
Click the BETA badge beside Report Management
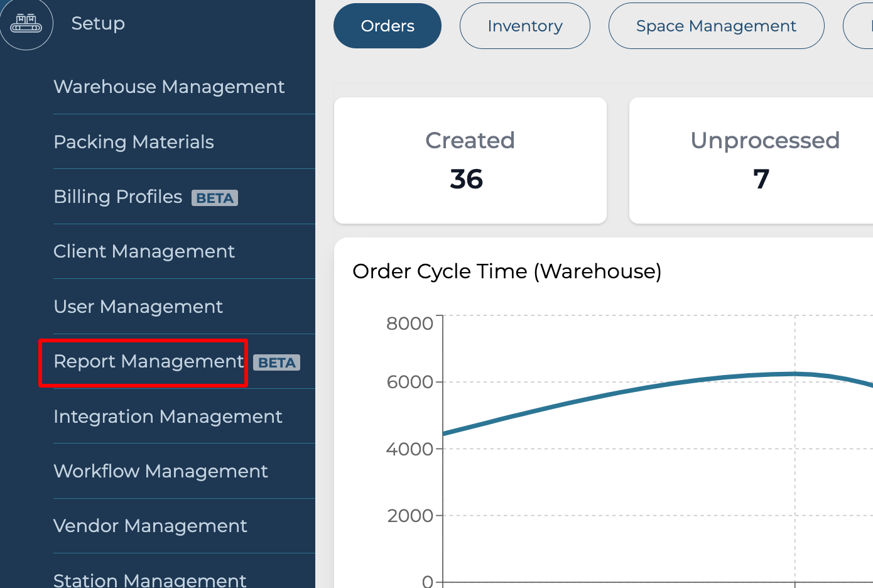276,362
